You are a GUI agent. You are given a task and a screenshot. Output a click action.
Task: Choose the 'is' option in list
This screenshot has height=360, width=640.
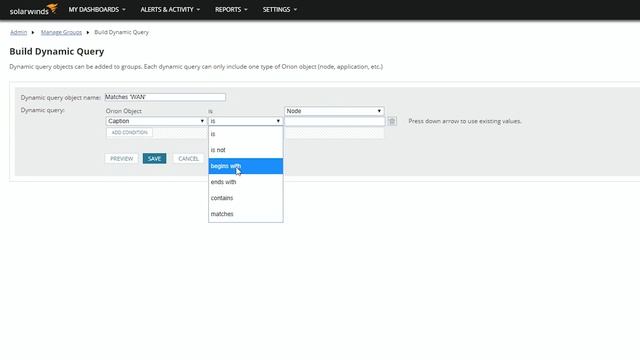[x=245, y=134]
